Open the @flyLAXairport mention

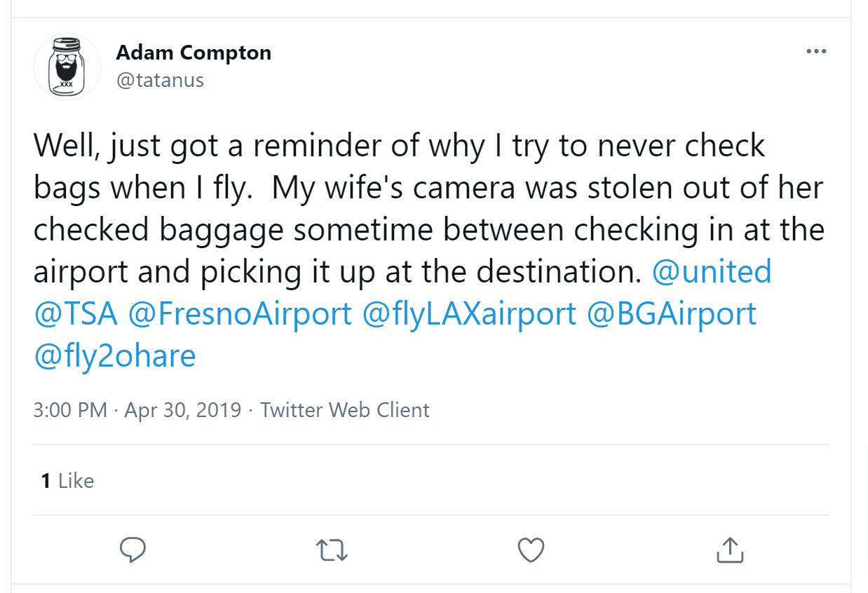[x=469, y=313]
